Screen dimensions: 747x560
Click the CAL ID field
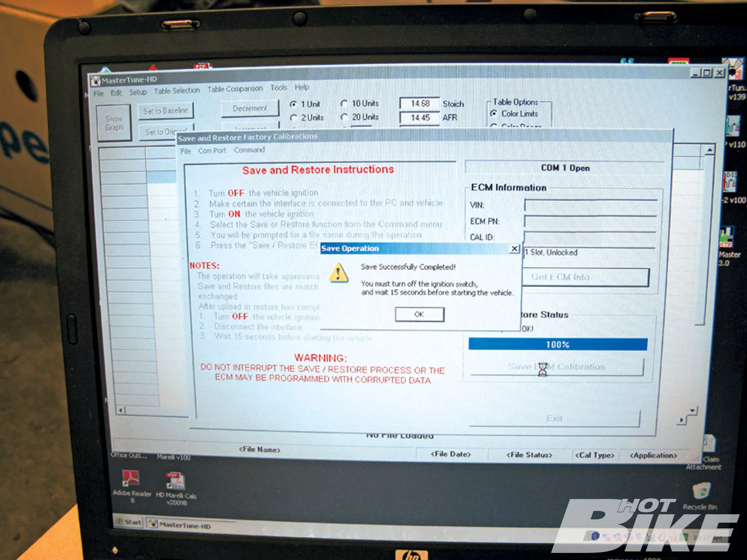[590, 238]
